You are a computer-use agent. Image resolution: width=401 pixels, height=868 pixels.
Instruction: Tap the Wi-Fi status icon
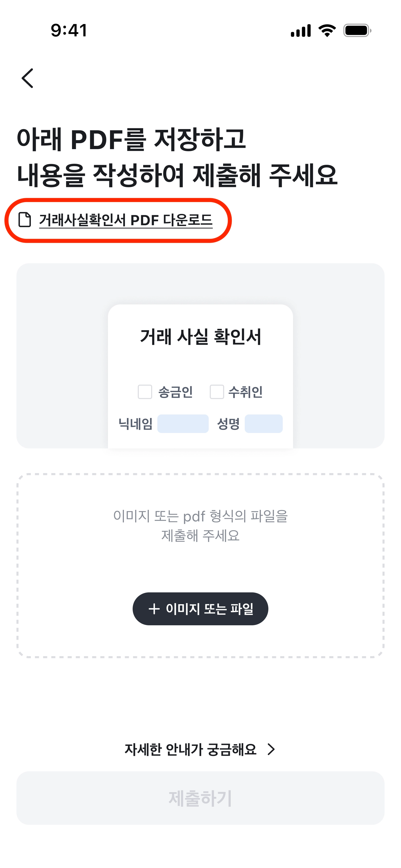(327, 30)
